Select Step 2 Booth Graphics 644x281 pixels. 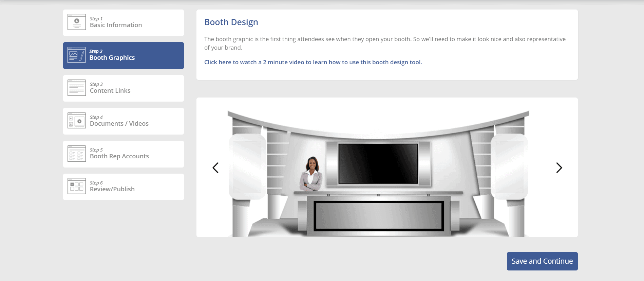pyautogui.click(x=124, y=55)
